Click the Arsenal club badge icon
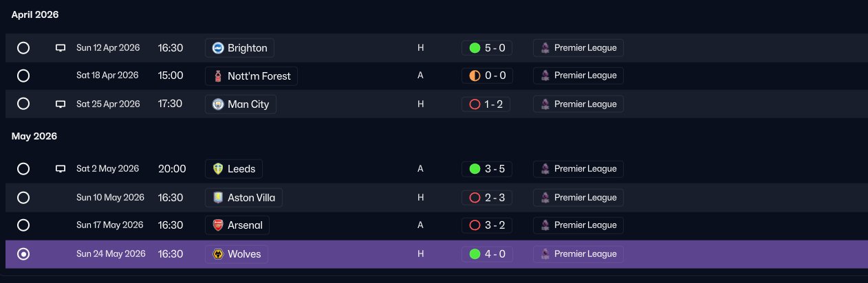 click(218, 225)
